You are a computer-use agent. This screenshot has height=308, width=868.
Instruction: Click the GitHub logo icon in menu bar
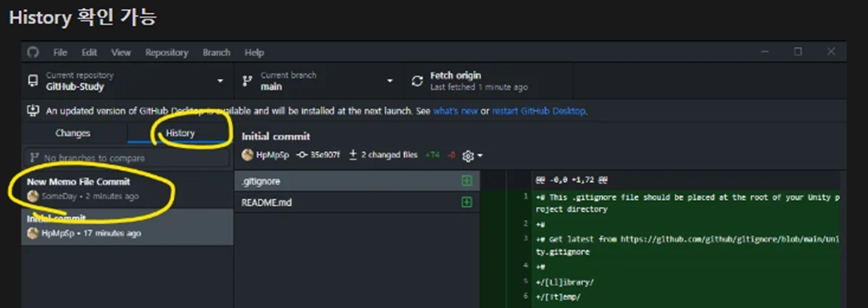(33, 52)
